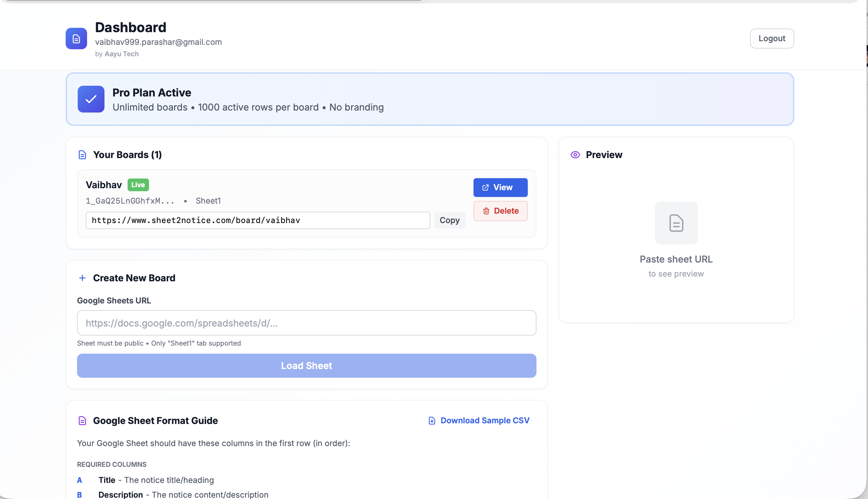Image resolution: width=868 pixels, height=499 pixels.
Task: Focus the Google Sheets URL input
Action: [306, 323]
